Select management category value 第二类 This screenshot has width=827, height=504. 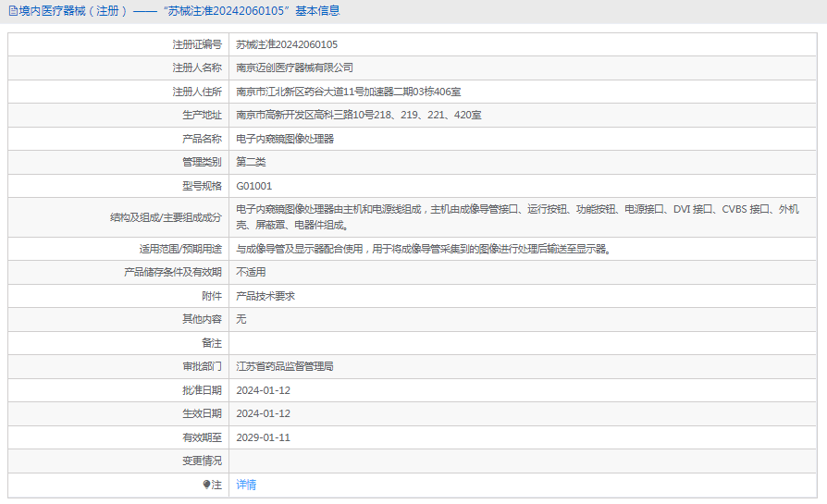click(x=251, y=162)
